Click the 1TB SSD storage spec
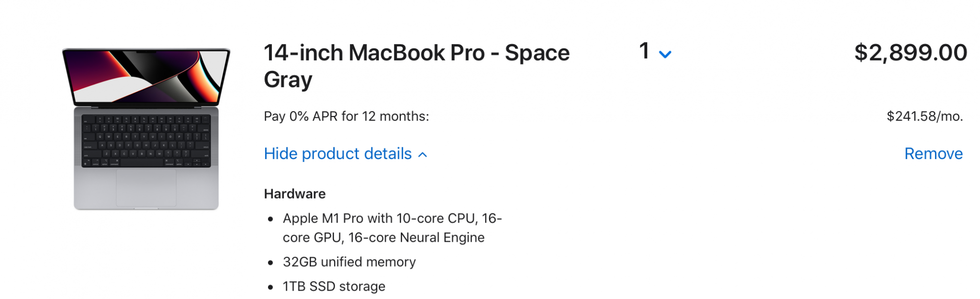The width and height of the screenshot is (980, 299). pos(334,286)
